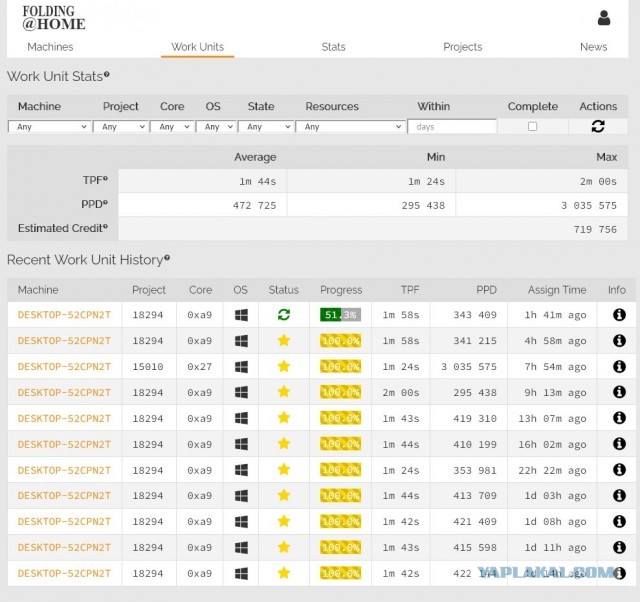Open DESKTOP-52CPN2T link in the 419 310 PPD row
Image resolution: width=640 pixels, height=602 pixels.
click(x=64, y=418)
